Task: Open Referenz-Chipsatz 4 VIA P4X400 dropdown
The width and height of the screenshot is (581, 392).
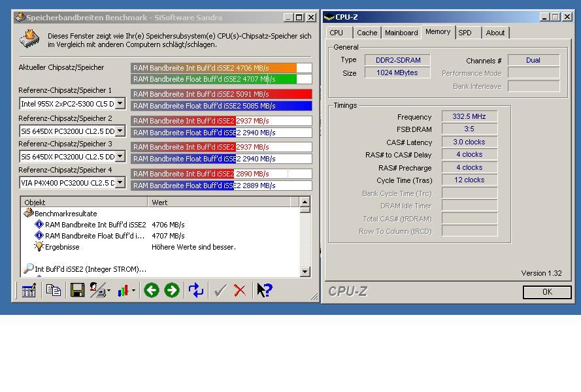Action: tap(120, 182)
